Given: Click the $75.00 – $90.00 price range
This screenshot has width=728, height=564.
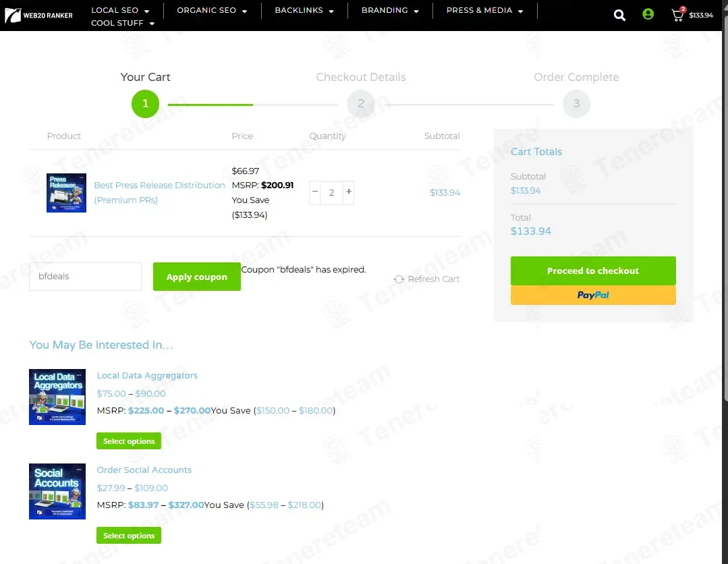Looking at the screenshot, I should pyautogui.click(x=131, y=393).
